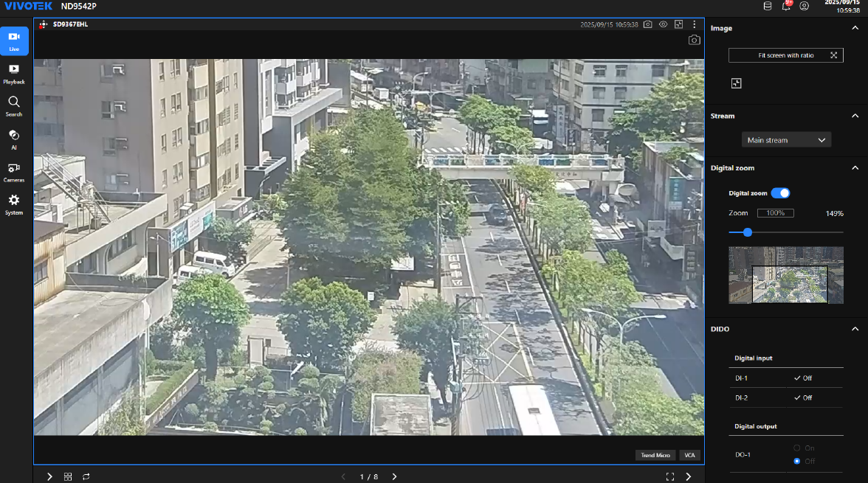Open the three-dot camera menu
The width and height of the screenshot is (868, 483).
[x=694, y=24]
